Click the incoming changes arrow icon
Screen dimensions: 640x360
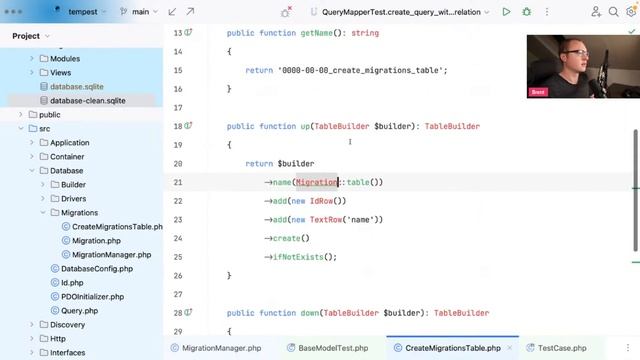(172, 12)
